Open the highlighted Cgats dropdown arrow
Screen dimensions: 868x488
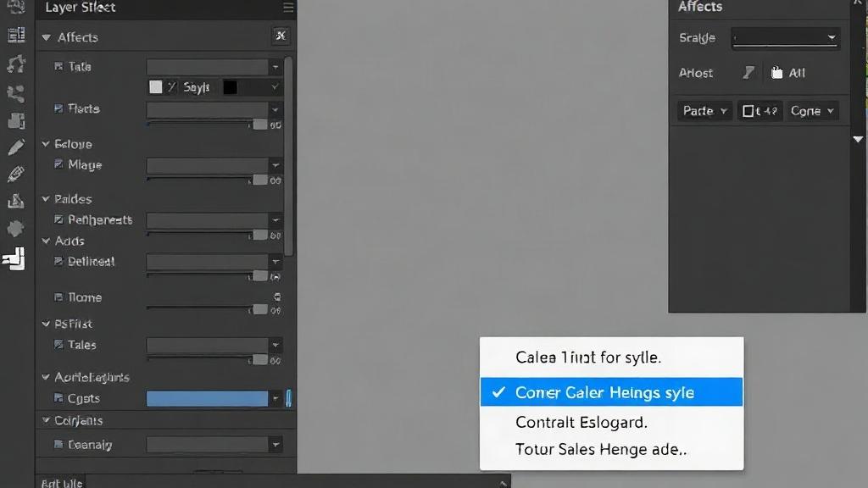coord(275,398)
